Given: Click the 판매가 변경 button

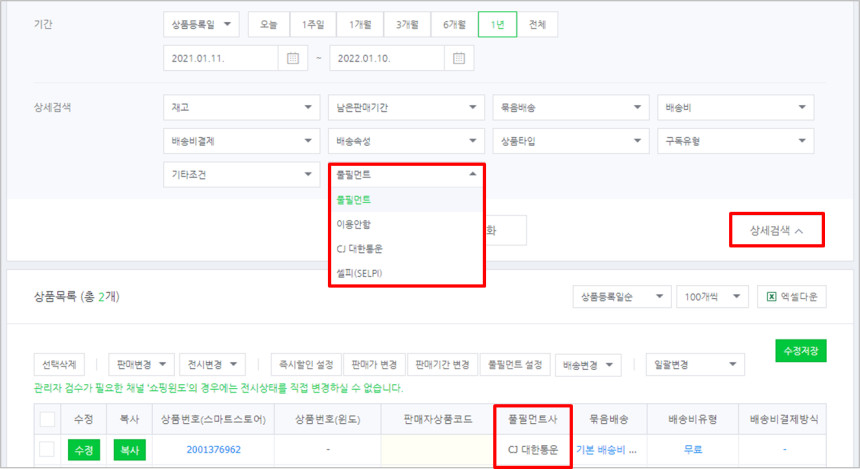Looking at the screenshot, I should 374,365.
